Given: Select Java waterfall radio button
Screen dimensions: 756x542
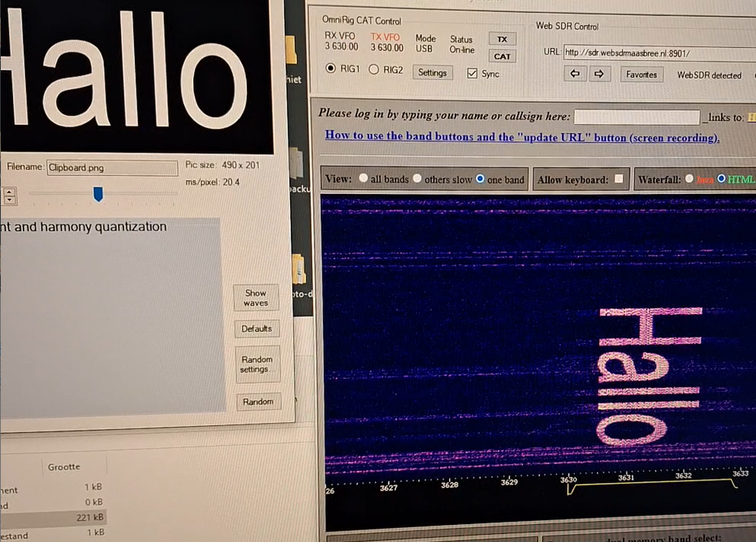Looking at the screenshot, I should click(689, 179).
